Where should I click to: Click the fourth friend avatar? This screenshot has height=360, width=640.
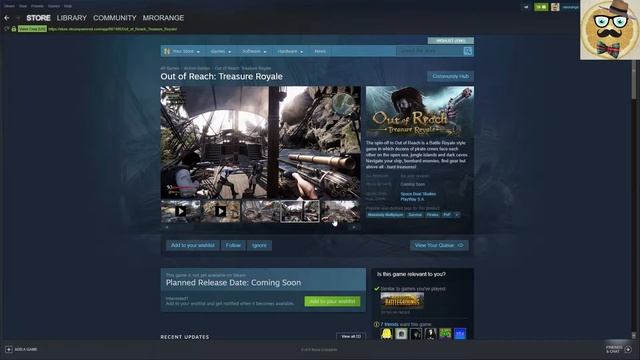[x=430, y=334]
